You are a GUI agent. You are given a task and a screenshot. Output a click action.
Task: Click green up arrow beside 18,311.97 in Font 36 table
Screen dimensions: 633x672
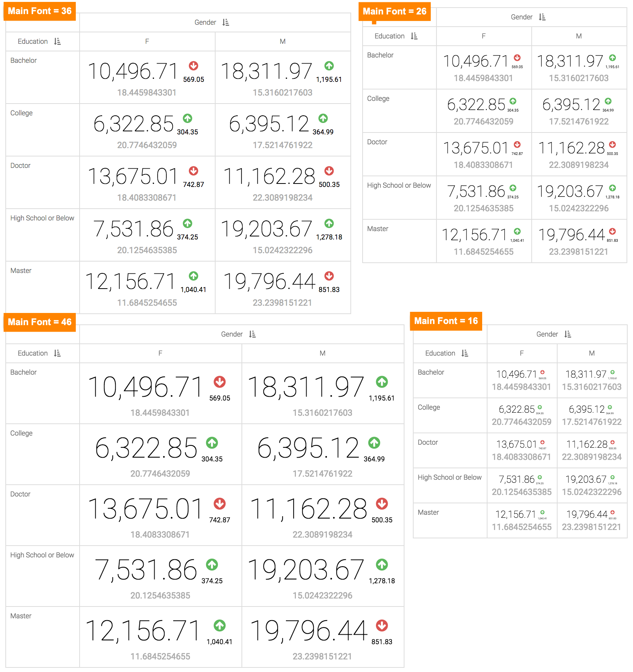[x=329, y=66]
